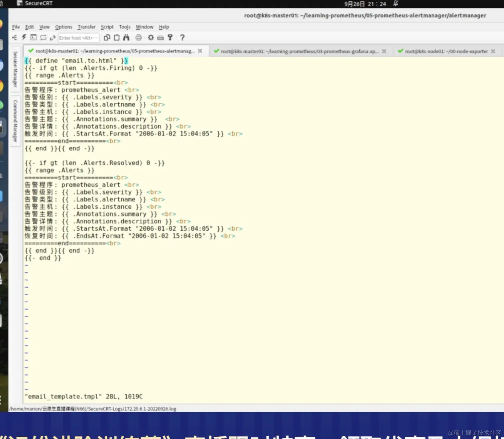This screenshot has width=504, height=439.
Task: Click the "if gt (len .Alerts.Resolved)" line
Action: (94, 163)
